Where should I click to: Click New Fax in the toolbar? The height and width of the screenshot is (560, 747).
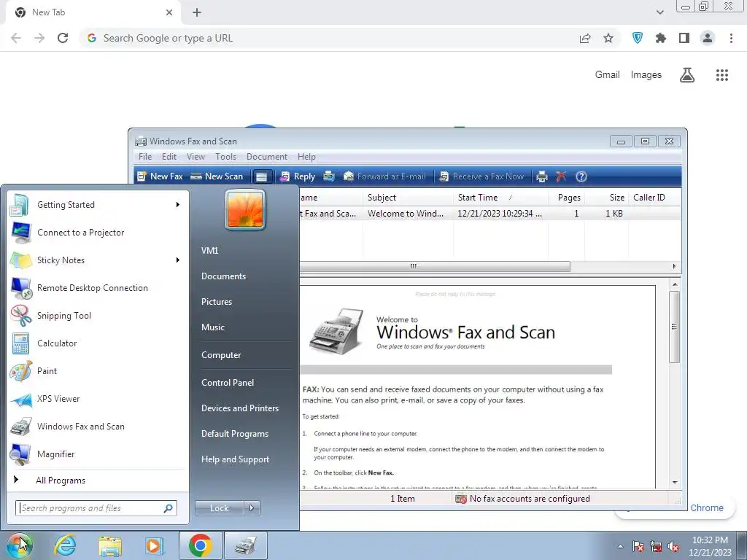[x=160, y=176]
